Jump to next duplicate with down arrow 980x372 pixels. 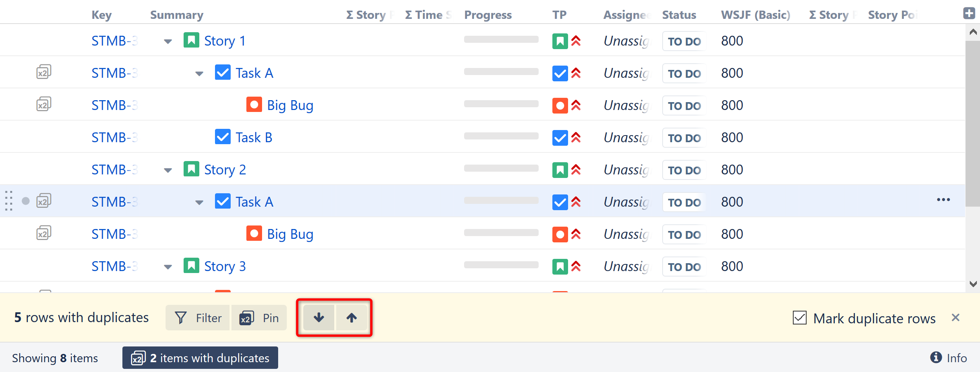click(319, 317)
